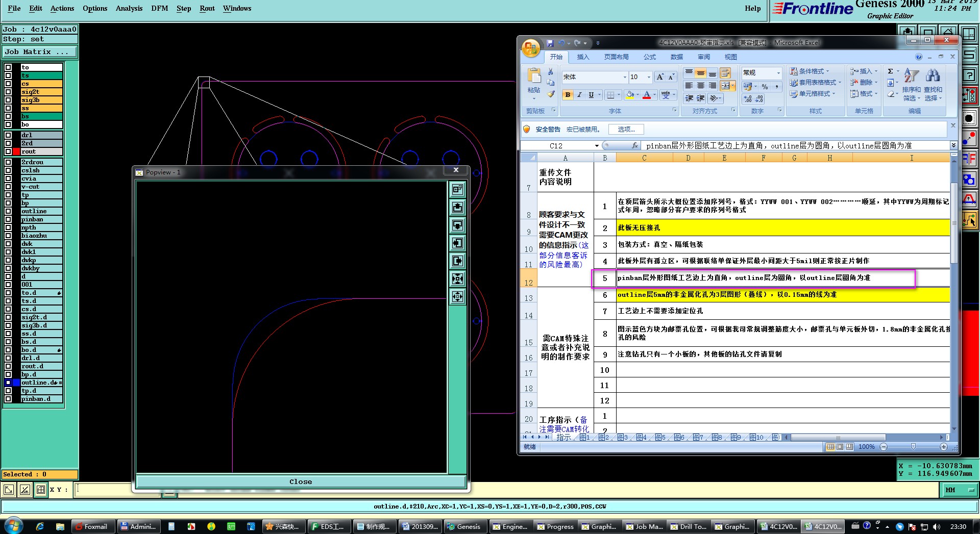
Task: Click the percent style icon in Excel
Action: click(765, 87)
